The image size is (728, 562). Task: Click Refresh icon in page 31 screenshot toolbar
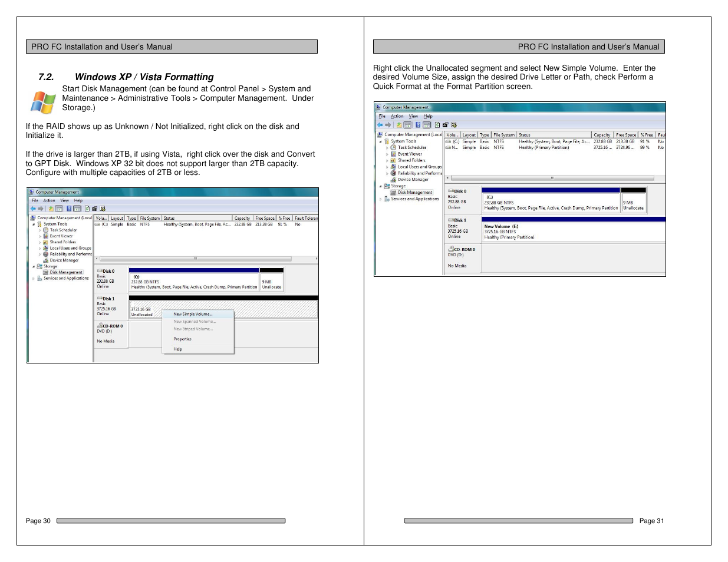[x=437, y=125]
